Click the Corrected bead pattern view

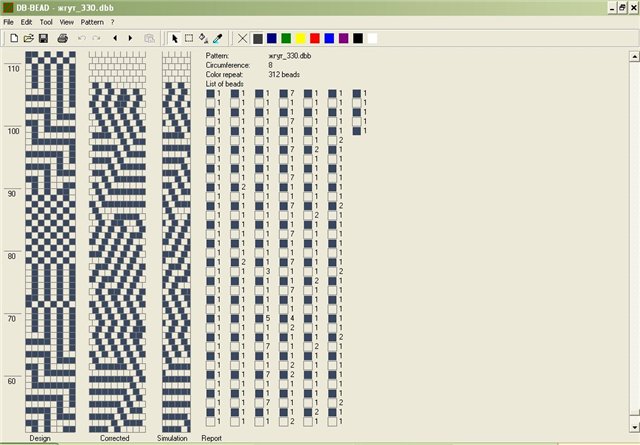[117, 241]
